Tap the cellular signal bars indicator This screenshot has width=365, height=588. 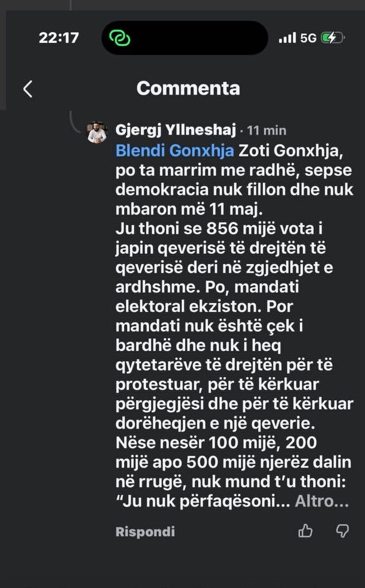click(x=287, y=38)
